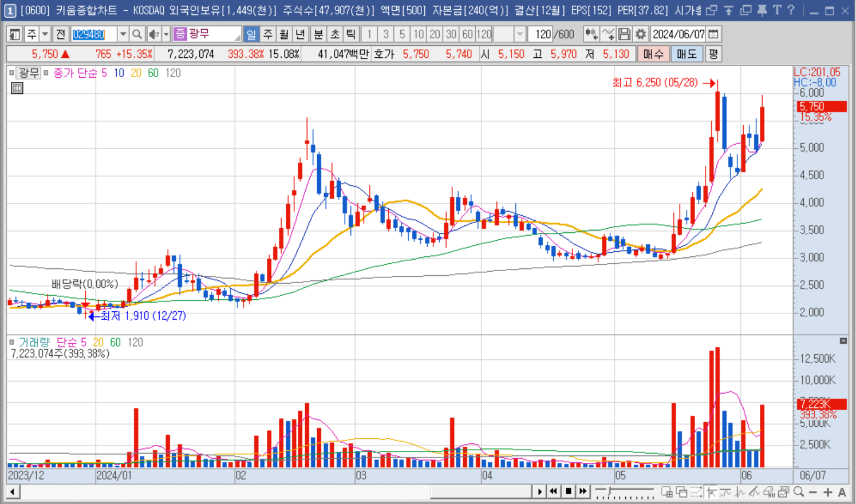Select the 주 weekly chart period

click(x=267, y=34)
